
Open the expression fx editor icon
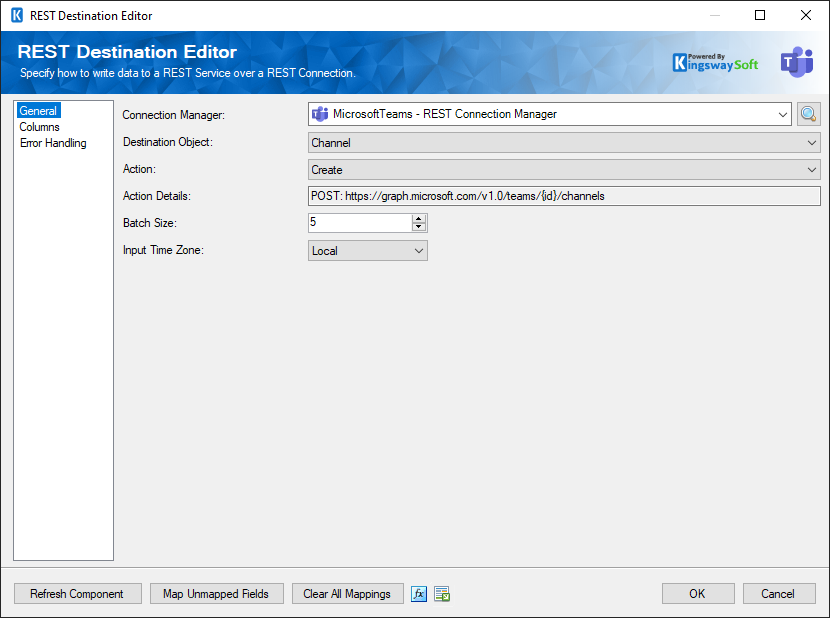click(x=419, y=594)
